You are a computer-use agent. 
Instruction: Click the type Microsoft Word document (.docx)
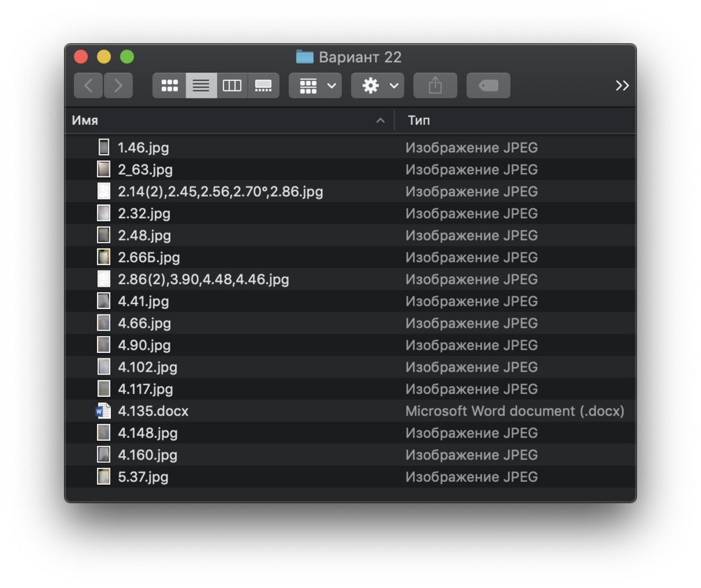coord(515,411)
